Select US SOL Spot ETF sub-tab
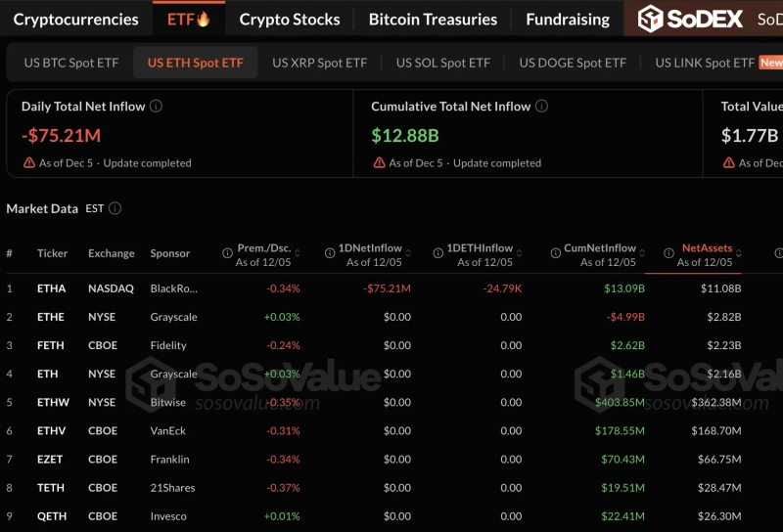Image resolution: width=783 pixels, height=532 pixels. click(x=443, y=63)
